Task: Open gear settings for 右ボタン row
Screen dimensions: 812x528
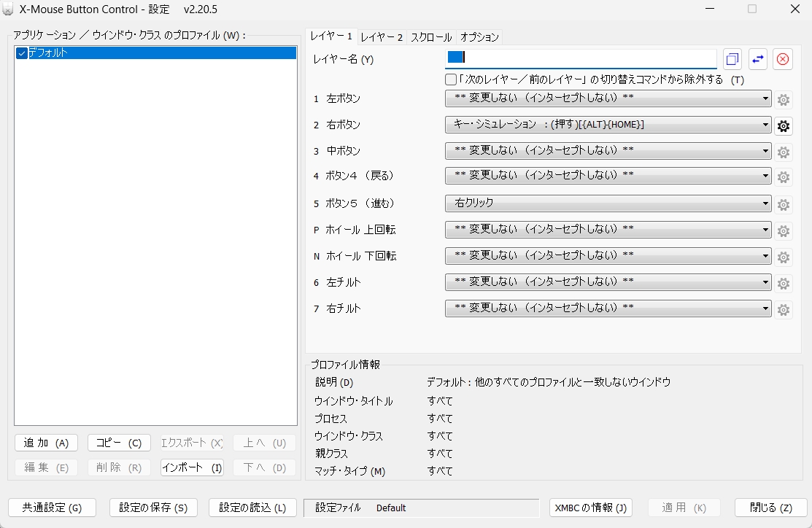Action: 784,125
